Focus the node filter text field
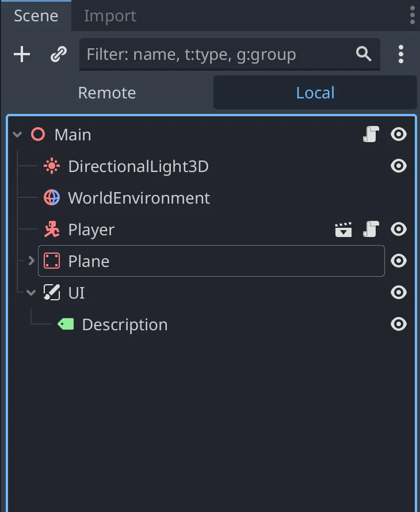The width and height of the screenshot is (420, 512). click(219, 55)
